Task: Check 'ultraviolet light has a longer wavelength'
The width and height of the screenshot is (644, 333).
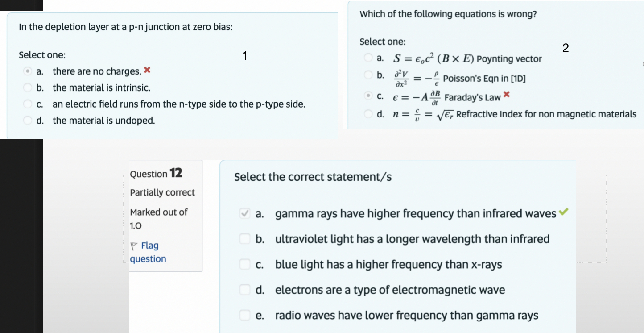Action: [x=244, y=239]
